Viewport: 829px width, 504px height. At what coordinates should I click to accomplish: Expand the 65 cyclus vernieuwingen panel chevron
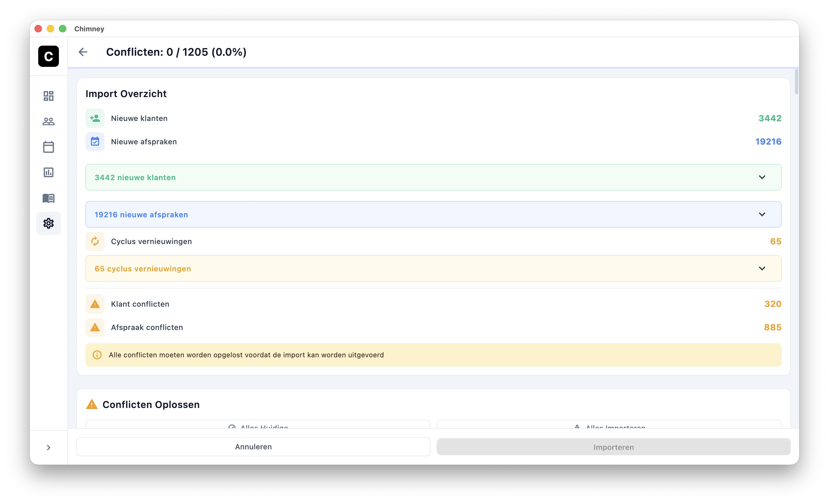(762, 269)
